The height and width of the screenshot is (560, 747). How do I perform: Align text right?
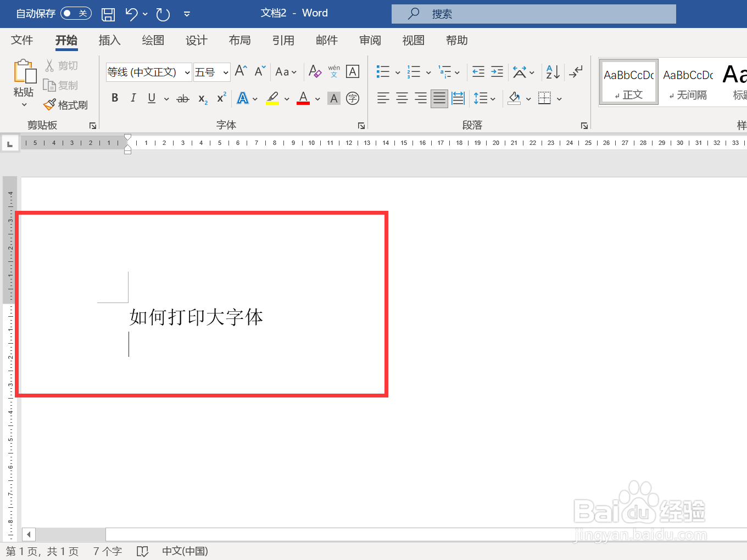point(421,98)
